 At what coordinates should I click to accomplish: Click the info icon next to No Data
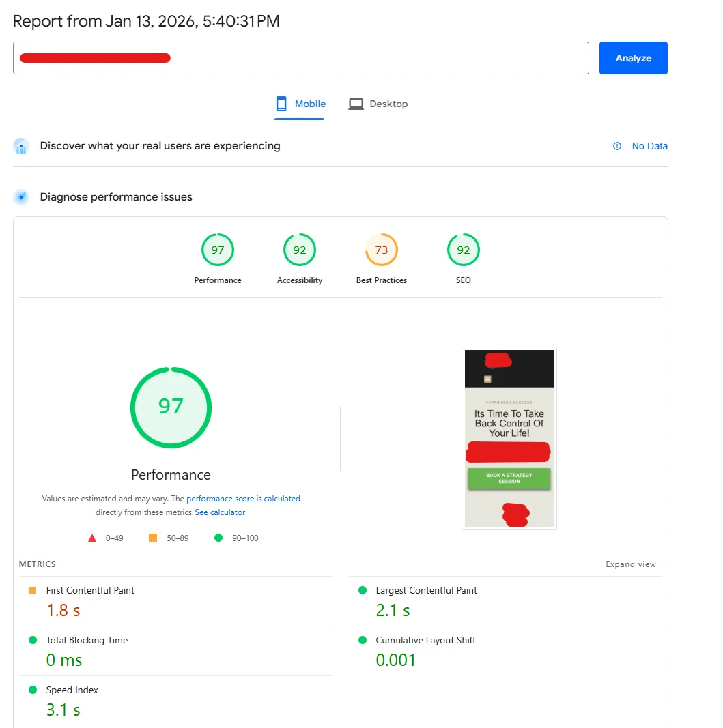[616, 146]
